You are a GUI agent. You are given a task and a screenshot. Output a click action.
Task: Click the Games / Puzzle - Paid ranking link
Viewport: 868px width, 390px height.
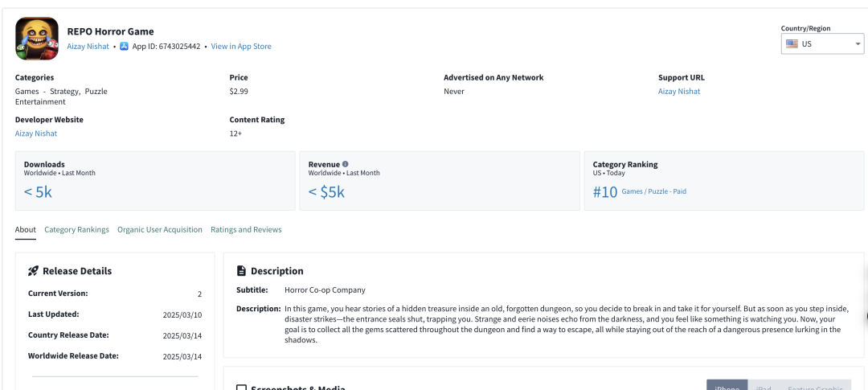pyautogui.click(x=653, y=191)
